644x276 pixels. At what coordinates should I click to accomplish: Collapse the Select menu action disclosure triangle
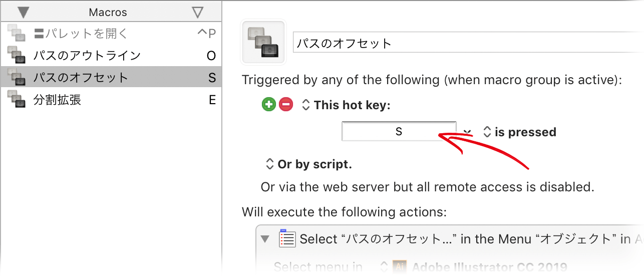click(x=265, y=239)
